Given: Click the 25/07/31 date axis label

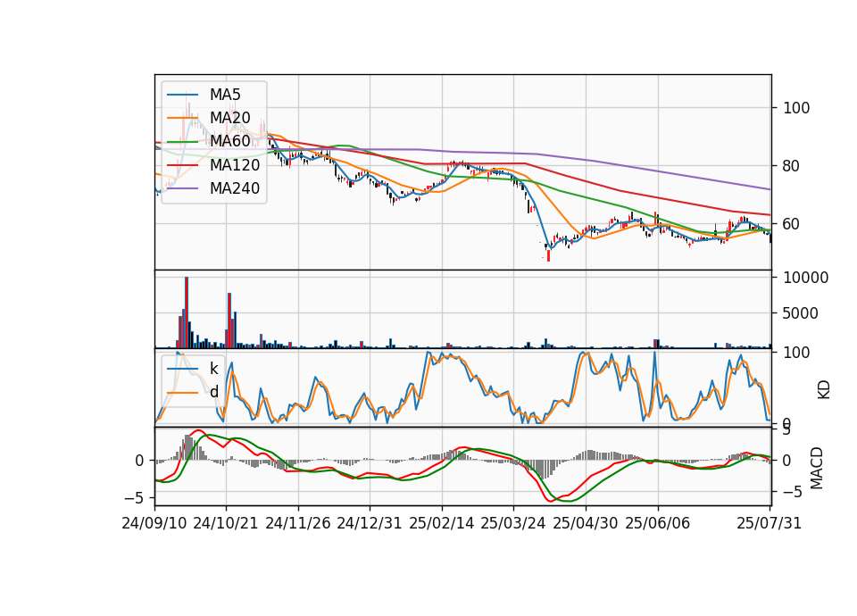Looking at the screenshot, I should (x=769, y=523).
